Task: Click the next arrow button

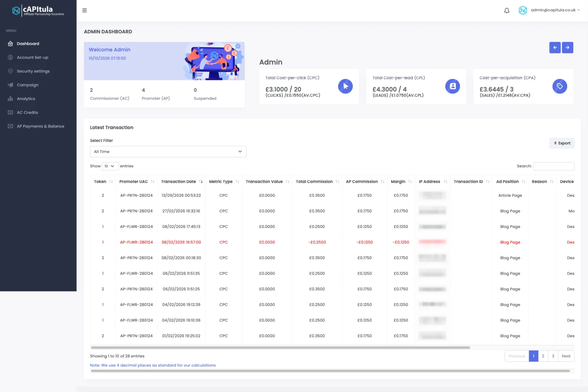Action: pos(567,47)
